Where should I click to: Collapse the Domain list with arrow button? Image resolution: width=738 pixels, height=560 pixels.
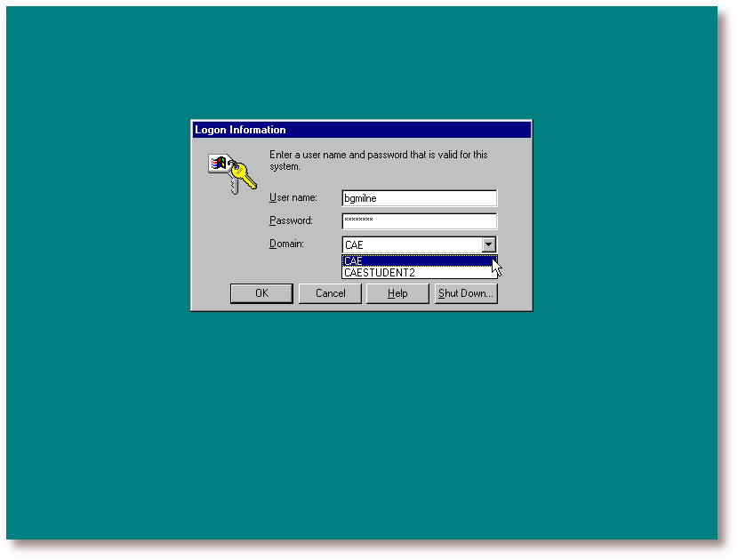488,245
